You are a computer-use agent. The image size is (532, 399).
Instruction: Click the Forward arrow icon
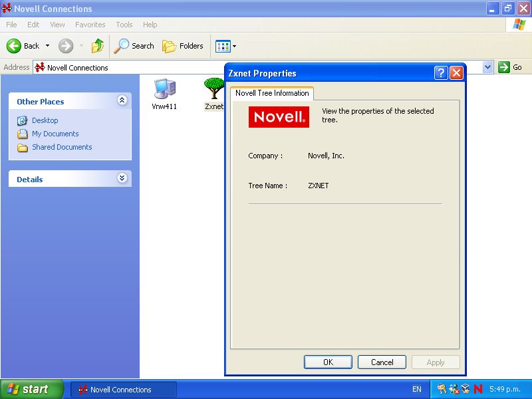tap(65, 46)
